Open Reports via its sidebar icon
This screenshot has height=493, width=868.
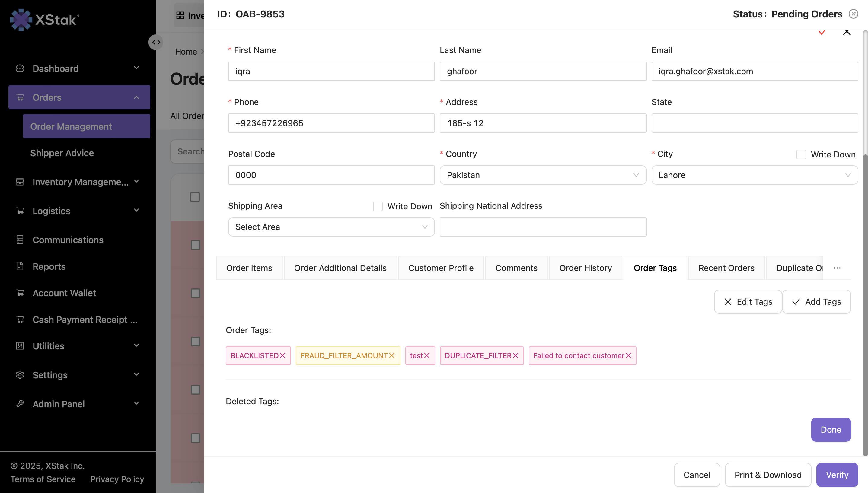coord(20,266)
